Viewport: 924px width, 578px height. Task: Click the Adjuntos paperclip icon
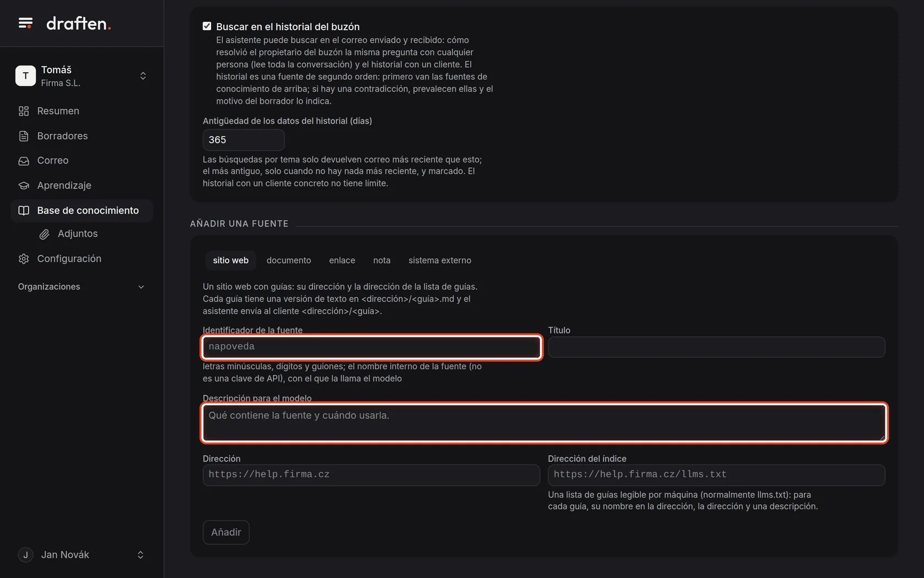pyautogui.click(x=45, y=234)
